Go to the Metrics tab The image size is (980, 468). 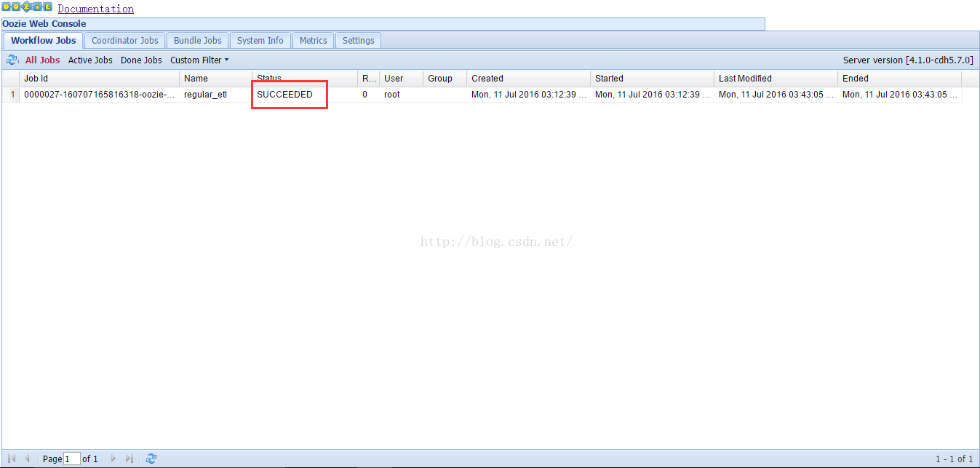click(314, 41)
